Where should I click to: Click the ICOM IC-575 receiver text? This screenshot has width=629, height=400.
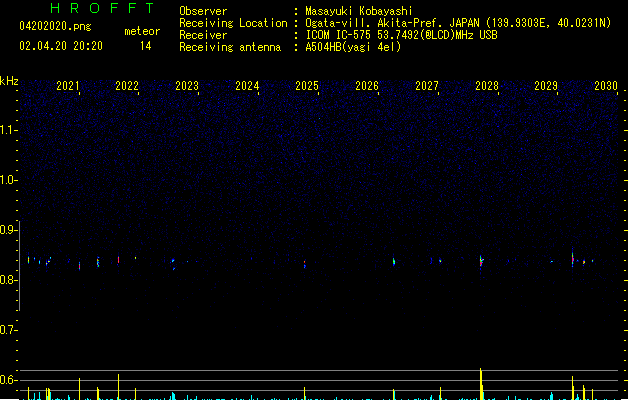coord(402,35)
